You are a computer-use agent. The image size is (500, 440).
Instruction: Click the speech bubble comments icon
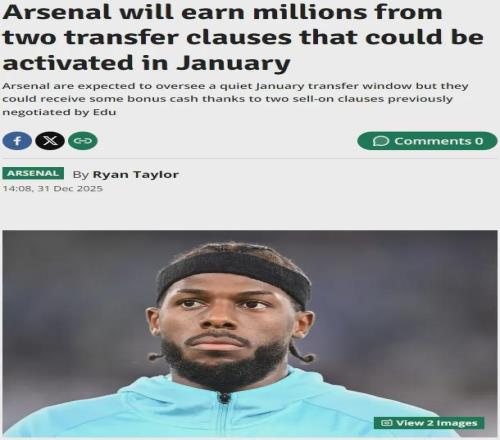point(381,141)
